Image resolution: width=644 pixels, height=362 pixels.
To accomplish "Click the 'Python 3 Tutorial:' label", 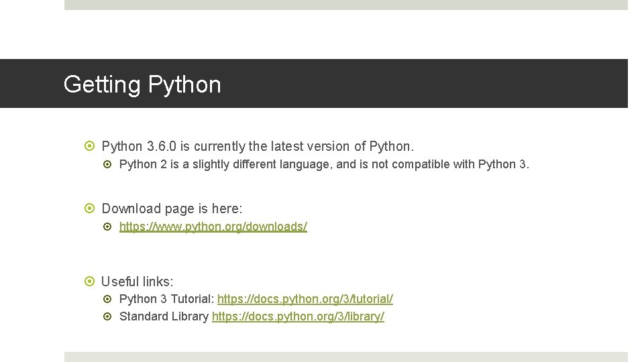I will [167, 299].
